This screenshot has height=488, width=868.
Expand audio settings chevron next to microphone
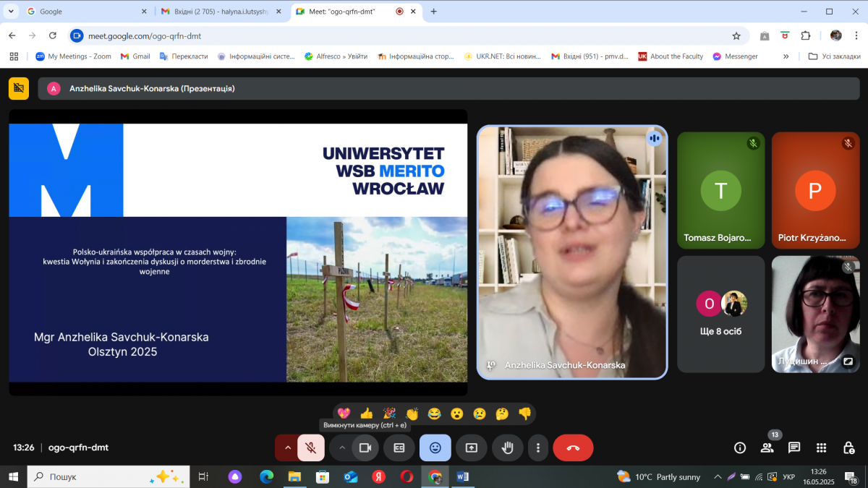point(287,448)
